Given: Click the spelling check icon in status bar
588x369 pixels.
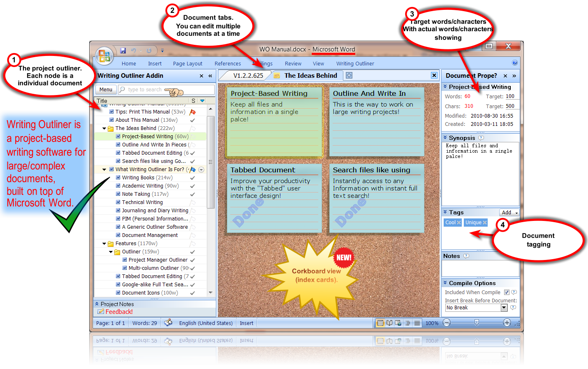Looking at the screenshot, I should coord(169,323).
